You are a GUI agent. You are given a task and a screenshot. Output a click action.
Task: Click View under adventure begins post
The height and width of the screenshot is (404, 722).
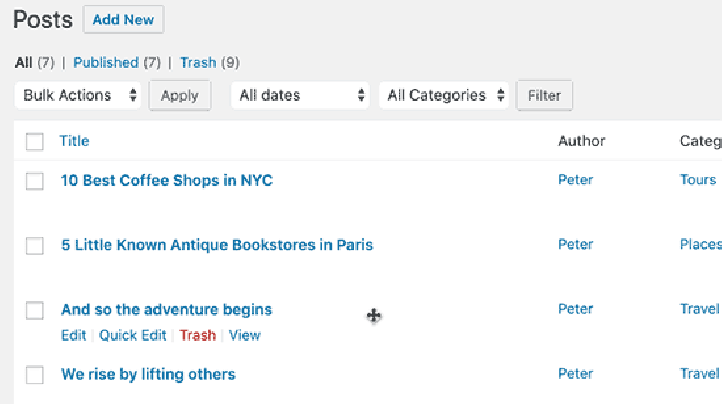point(244,335)
